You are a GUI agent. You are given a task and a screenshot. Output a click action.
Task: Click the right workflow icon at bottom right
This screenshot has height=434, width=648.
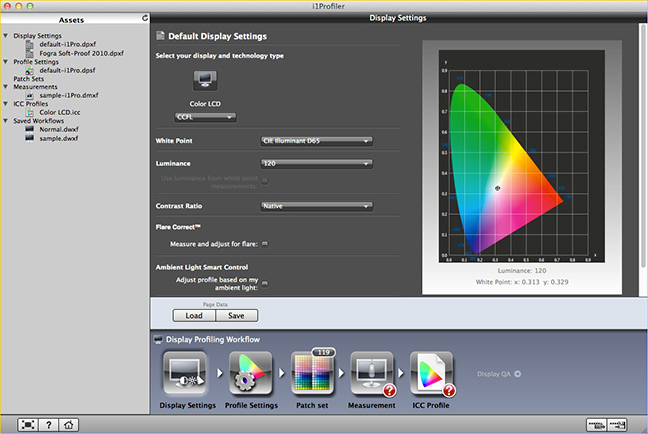click(x=617, y=424)
